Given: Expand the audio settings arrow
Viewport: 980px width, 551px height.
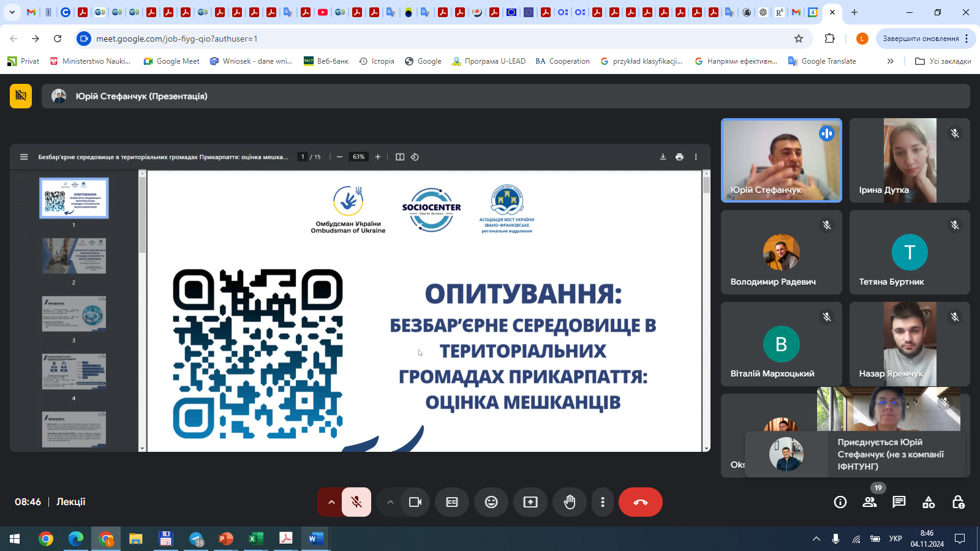Looking at the screenshot, I should click(x=331, y=502).
